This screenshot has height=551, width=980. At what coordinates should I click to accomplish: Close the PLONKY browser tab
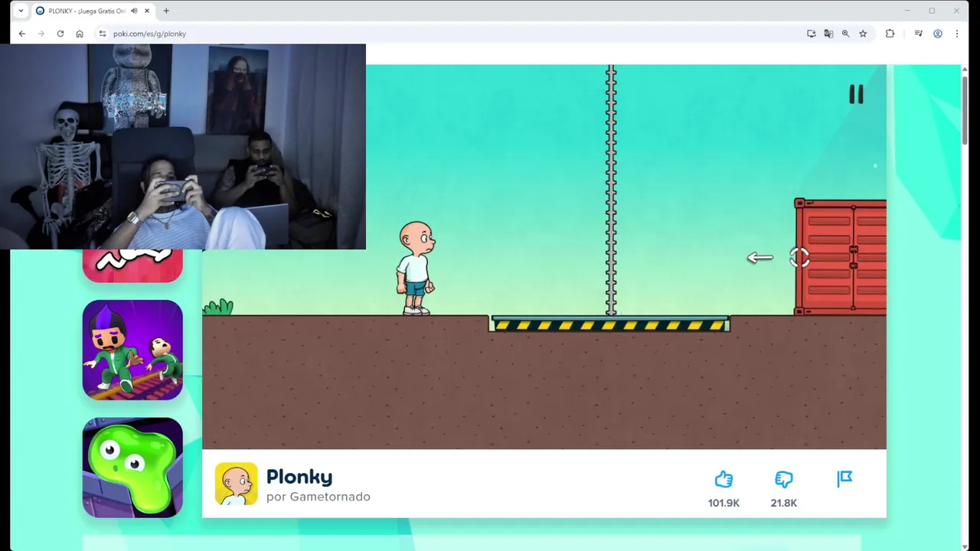[147, 11]
